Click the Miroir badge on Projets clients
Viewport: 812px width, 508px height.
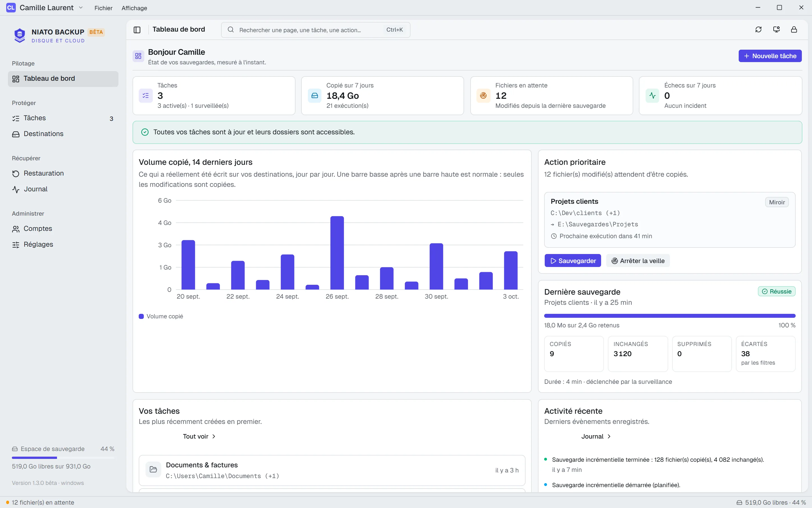coord(777,202)
